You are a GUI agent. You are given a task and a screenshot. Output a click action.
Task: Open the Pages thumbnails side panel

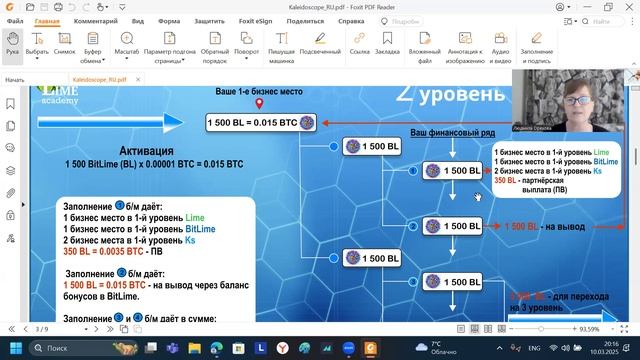click(x=11, y=126)
